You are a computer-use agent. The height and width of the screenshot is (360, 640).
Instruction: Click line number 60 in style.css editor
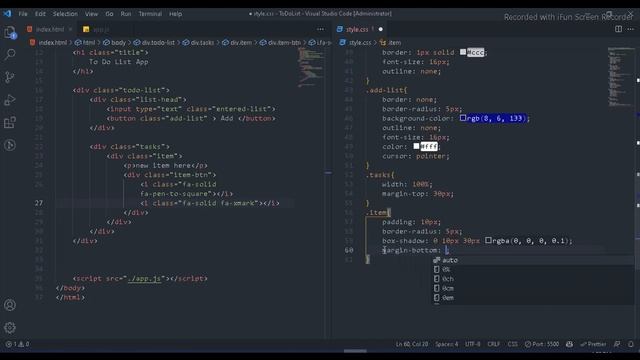click(349, 250)
